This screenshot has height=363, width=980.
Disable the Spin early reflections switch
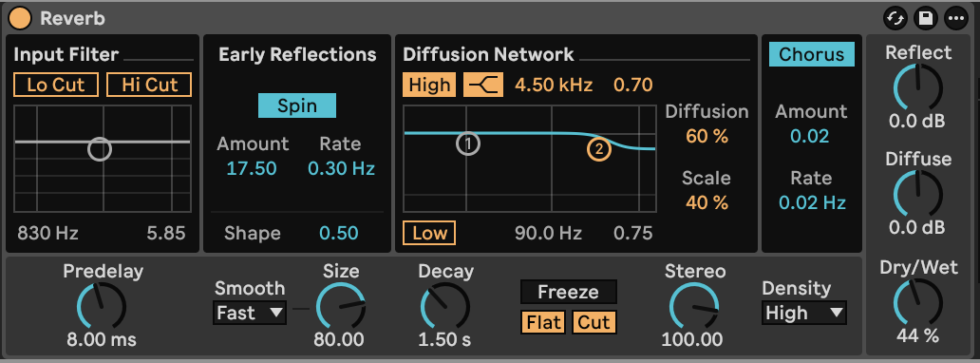coord(297,105)
